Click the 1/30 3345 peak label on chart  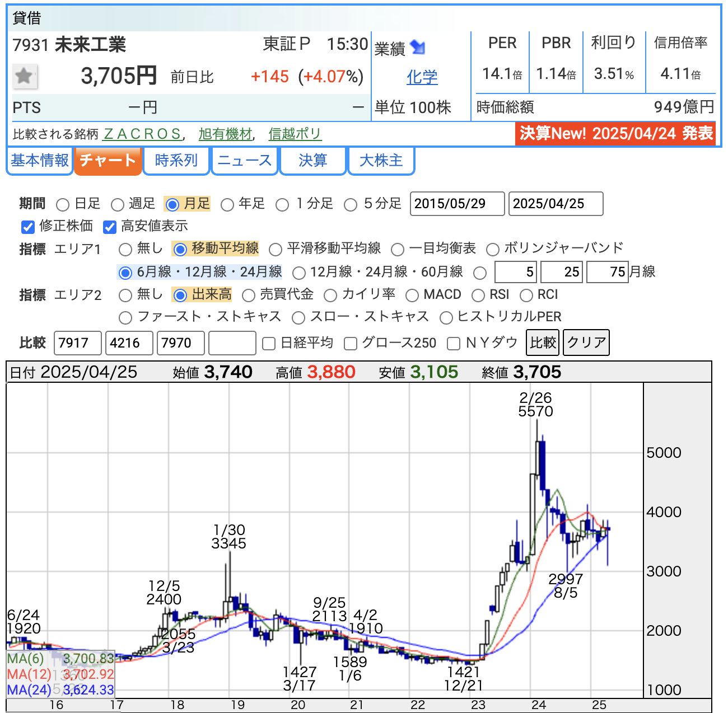coord(229,537)
